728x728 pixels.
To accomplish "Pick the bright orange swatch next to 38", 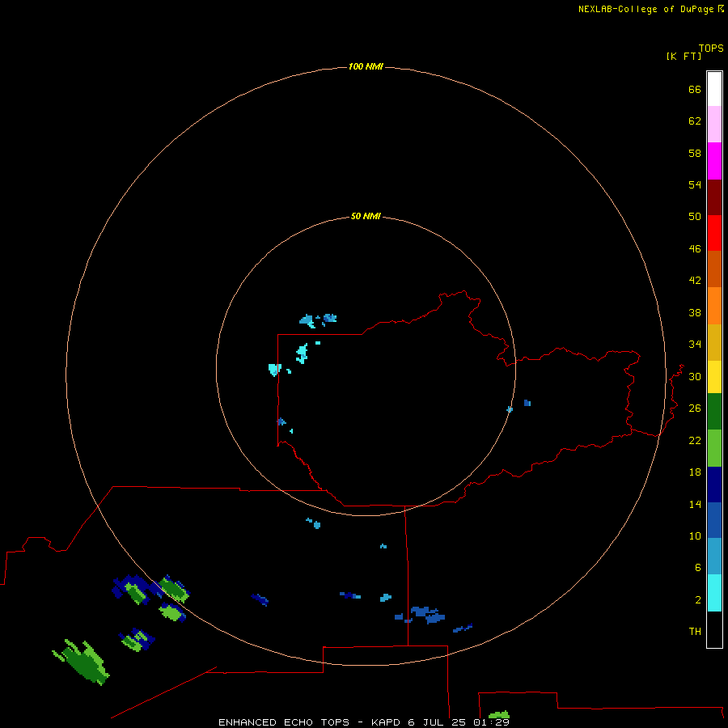I will 714,306.
